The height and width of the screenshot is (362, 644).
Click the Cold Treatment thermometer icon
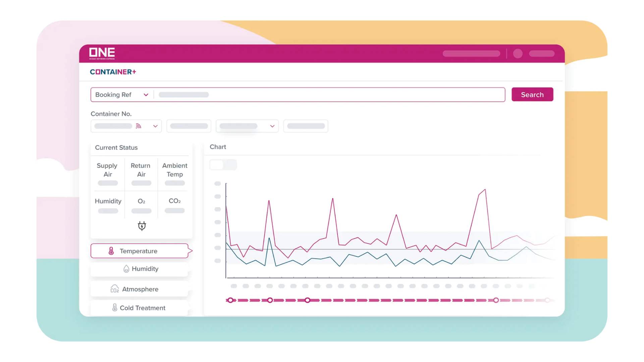click(x=115, y=308)
